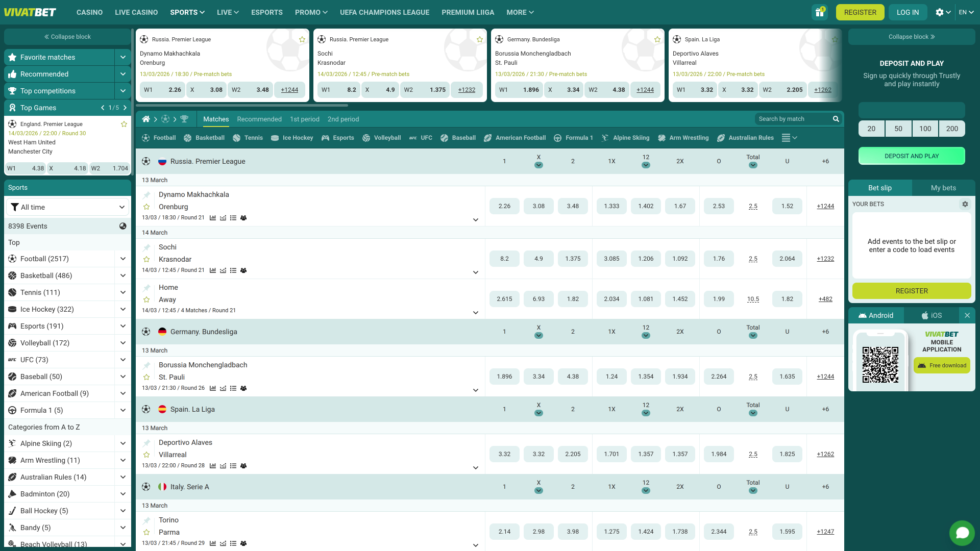Open bet slip settings gear

965,204
